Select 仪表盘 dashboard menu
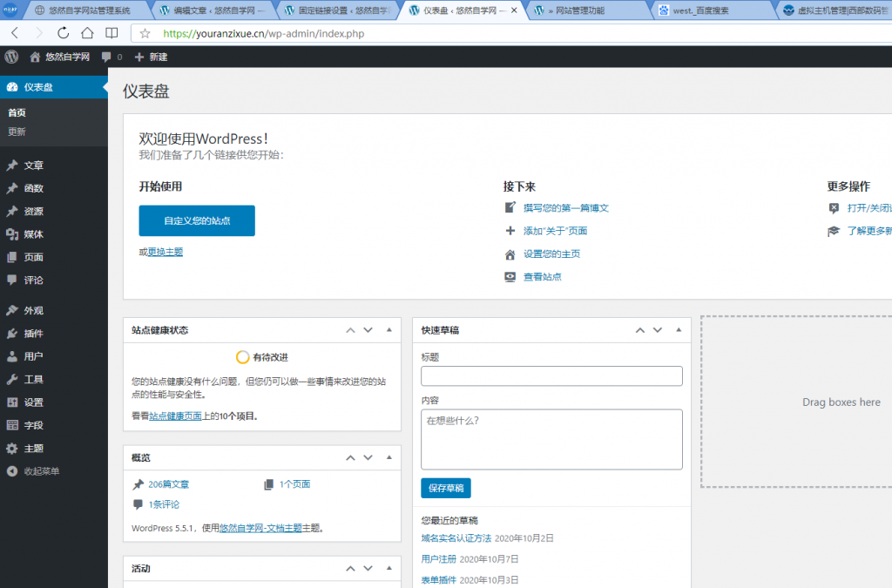 coord(54,87)
